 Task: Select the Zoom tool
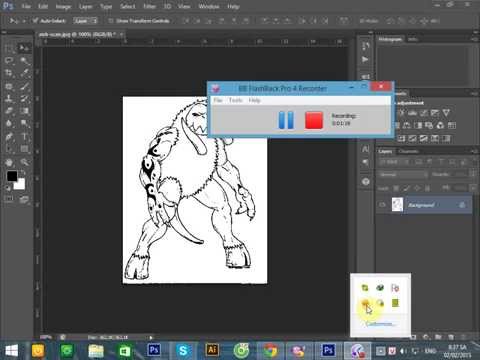click(x=24, y=162)
